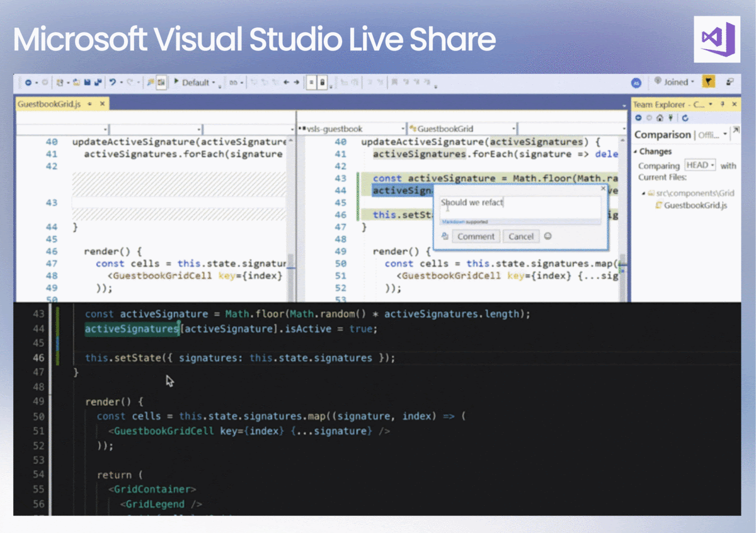Close the comment popup with its X
Screen dimensions: 756x533
click(602, 188)
